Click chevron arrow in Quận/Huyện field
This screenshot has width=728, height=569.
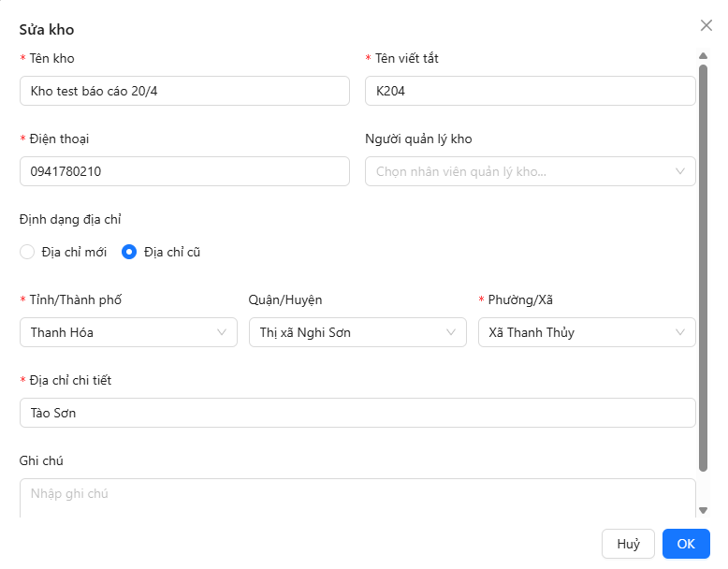pos(450,332)
